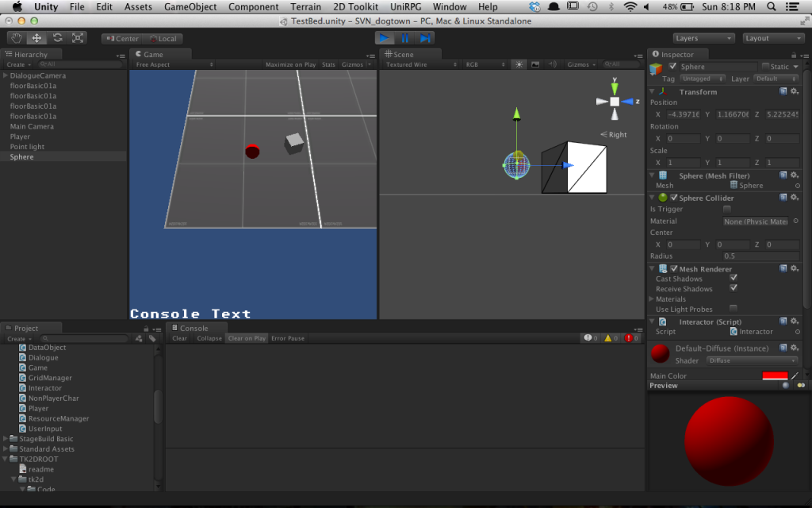
Task: Open Sphere Collider gear menu
Action: pos(795,198)
